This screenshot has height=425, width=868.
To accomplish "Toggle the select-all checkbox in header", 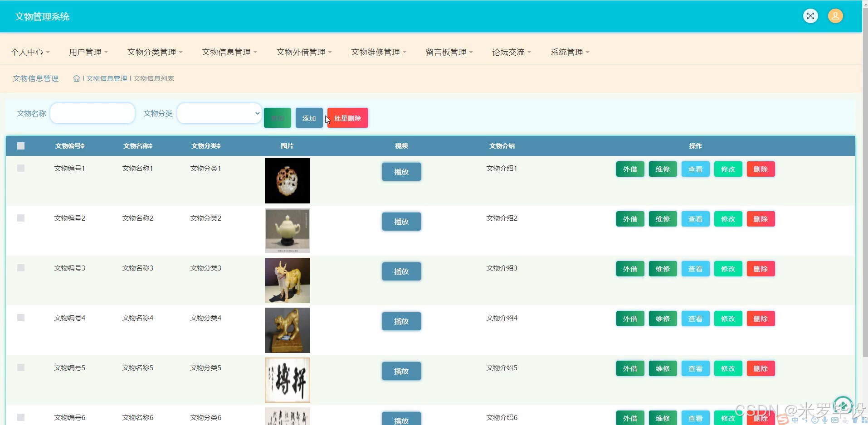I will click(x=21, y=146).
